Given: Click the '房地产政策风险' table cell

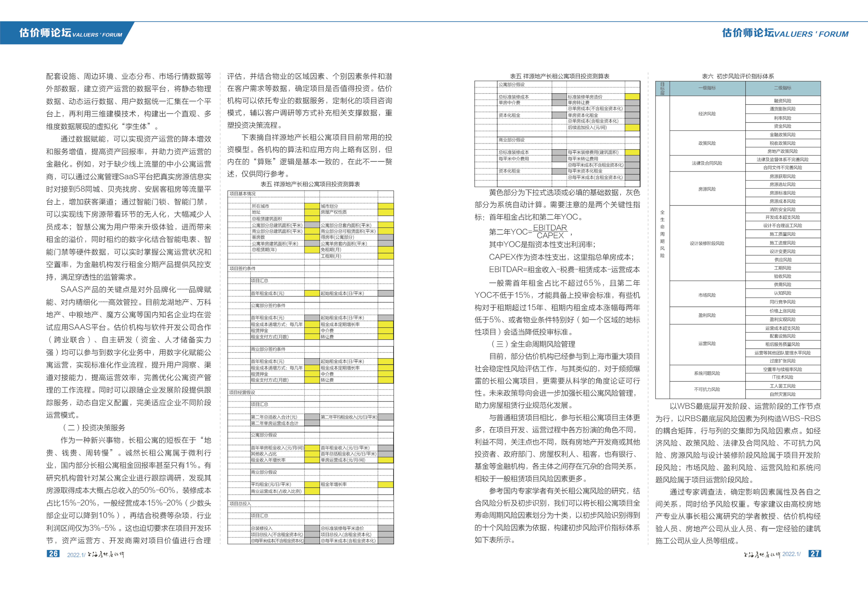Looking at the screenshot, I should coord(783,151).
